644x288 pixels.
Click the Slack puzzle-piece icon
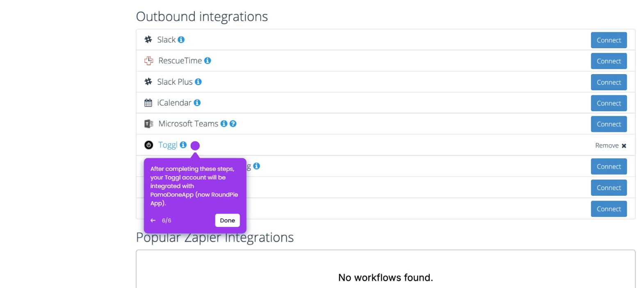(x=148, y=40)
